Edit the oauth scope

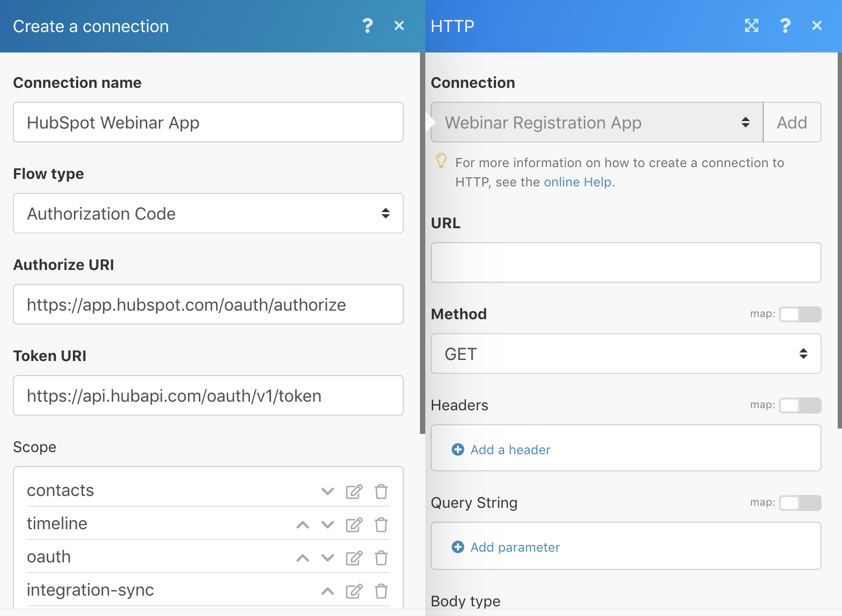[x=354, y=558]
